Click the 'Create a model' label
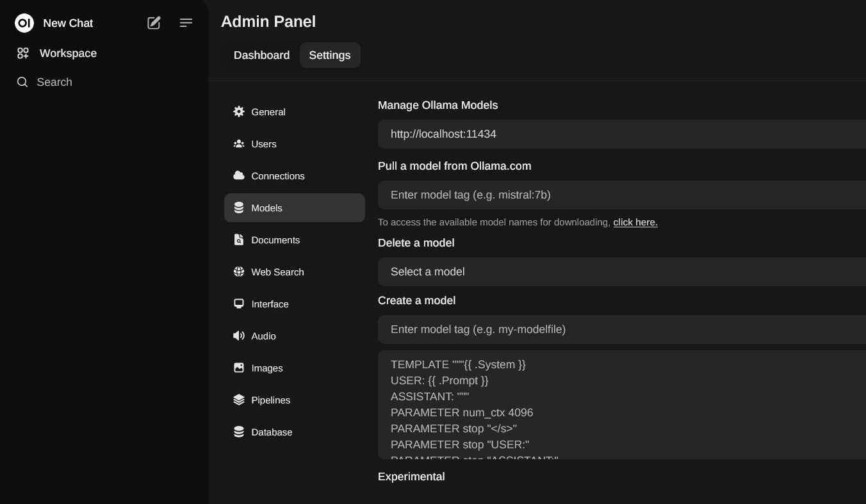The height and width of the screenshot is (504, 866). click(x=416, y=300)
